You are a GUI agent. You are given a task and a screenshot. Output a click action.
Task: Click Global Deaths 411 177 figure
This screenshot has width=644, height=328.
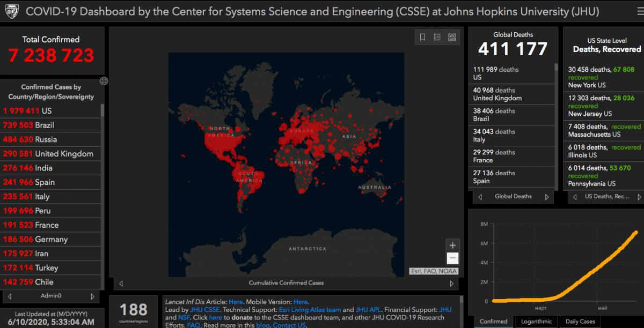pos(513,49)
